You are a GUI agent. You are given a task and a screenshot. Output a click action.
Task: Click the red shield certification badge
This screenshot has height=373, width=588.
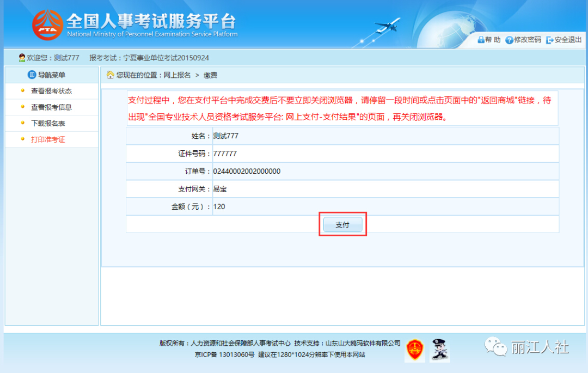pos(414,350)
